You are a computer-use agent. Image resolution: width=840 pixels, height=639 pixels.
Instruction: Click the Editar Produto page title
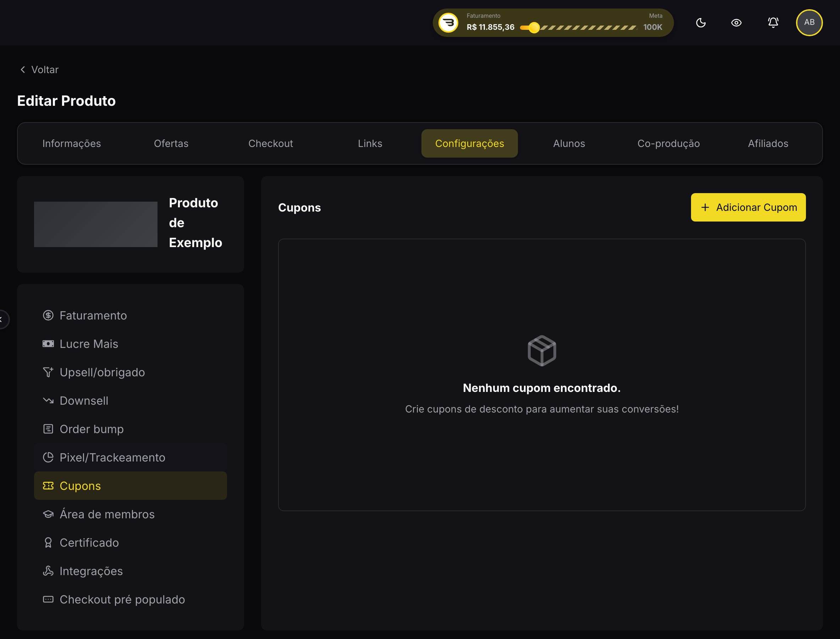(67, 101)
